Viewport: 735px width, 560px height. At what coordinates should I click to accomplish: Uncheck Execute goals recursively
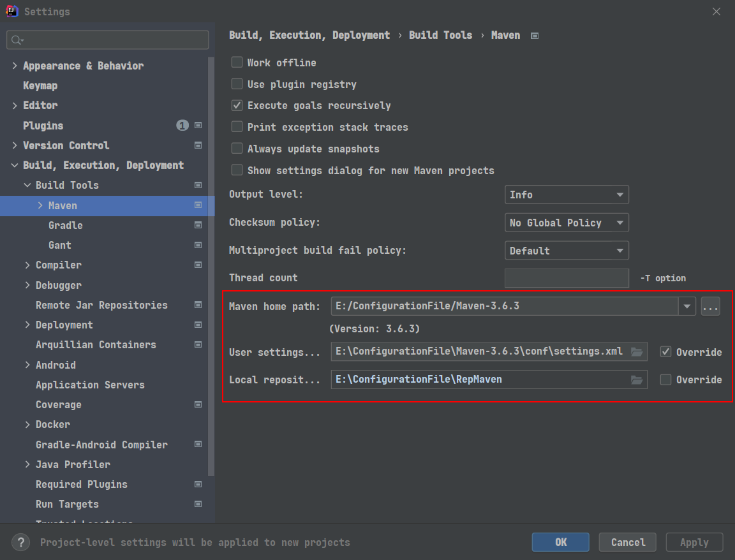tap(237, 105)
